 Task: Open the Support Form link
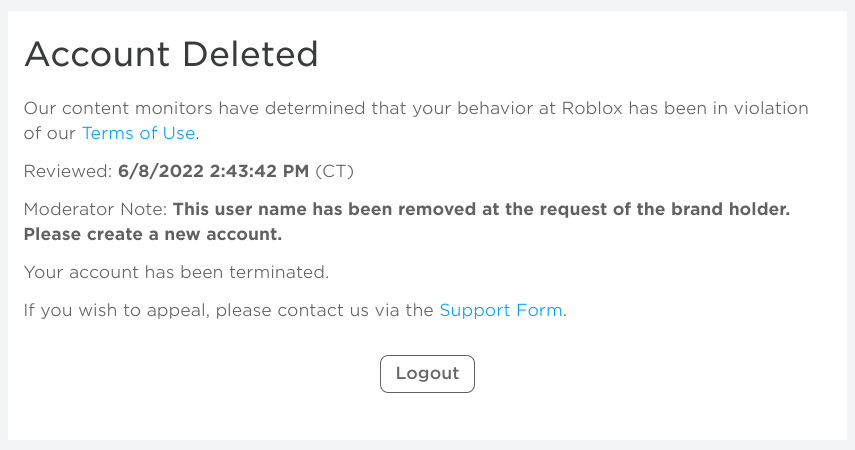pyautogui.click(x=501, y=310)
